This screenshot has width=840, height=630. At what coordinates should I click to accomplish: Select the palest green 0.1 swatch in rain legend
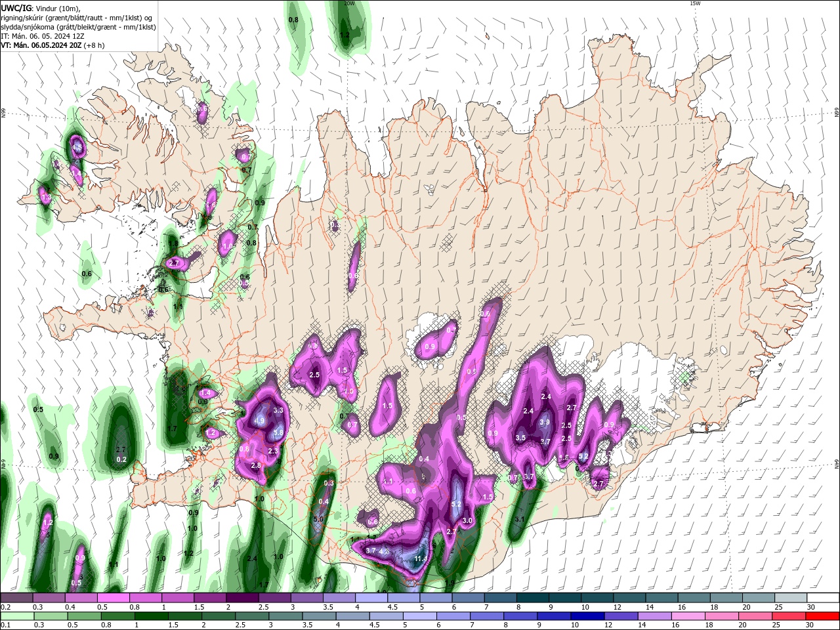[16, 617]
